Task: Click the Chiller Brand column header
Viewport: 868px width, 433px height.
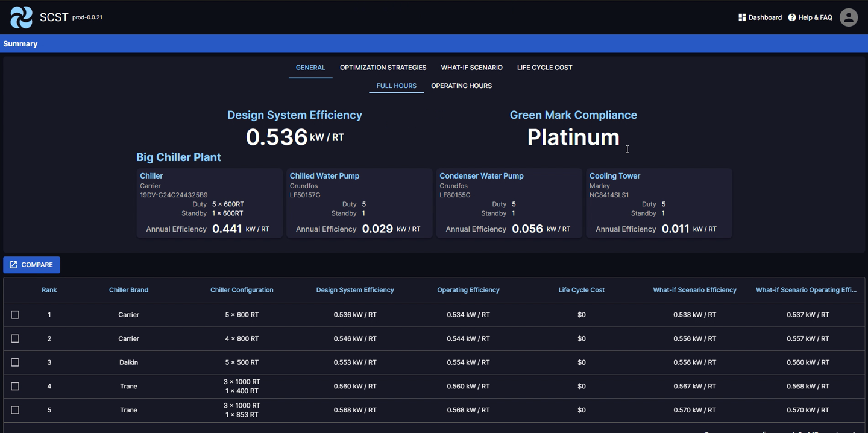Action: [x=128, y=290]
